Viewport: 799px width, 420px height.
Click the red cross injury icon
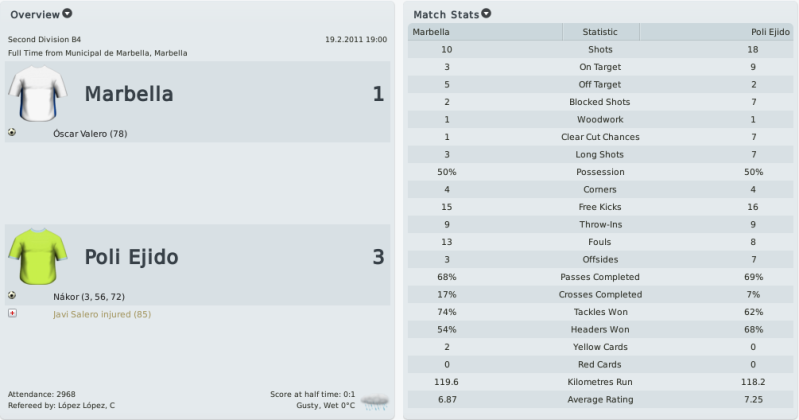point(12,313)
